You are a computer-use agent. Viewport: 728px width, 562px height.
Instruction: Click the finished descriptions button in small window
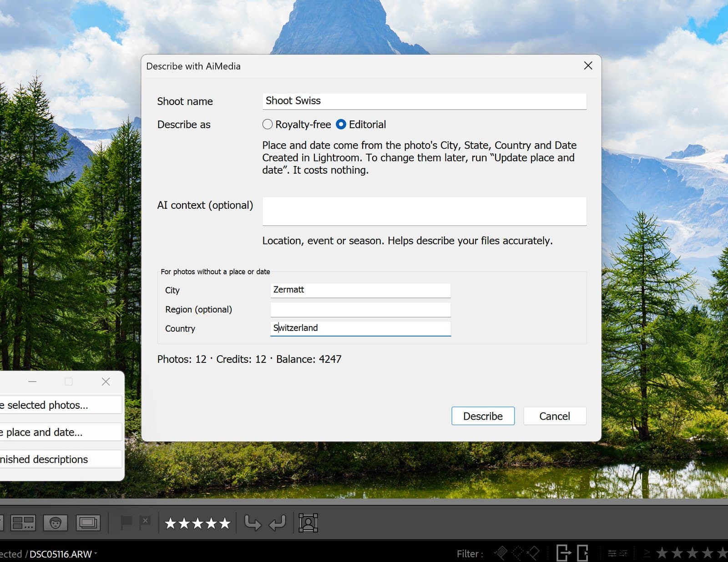click(61, 459)
